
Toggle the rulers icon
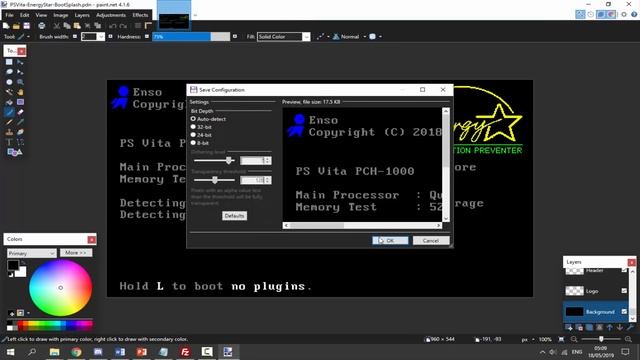tap(148, 26)
